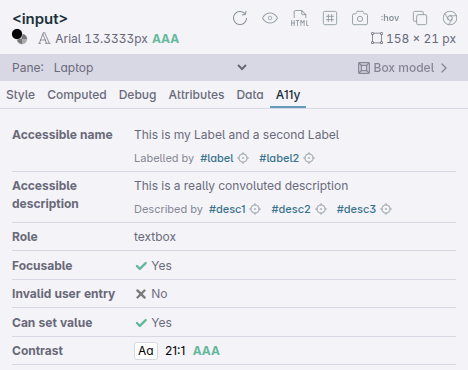Click the textbox role value
Image resolution: width=468 pixels, height=370 pixels.
(155, 237)
